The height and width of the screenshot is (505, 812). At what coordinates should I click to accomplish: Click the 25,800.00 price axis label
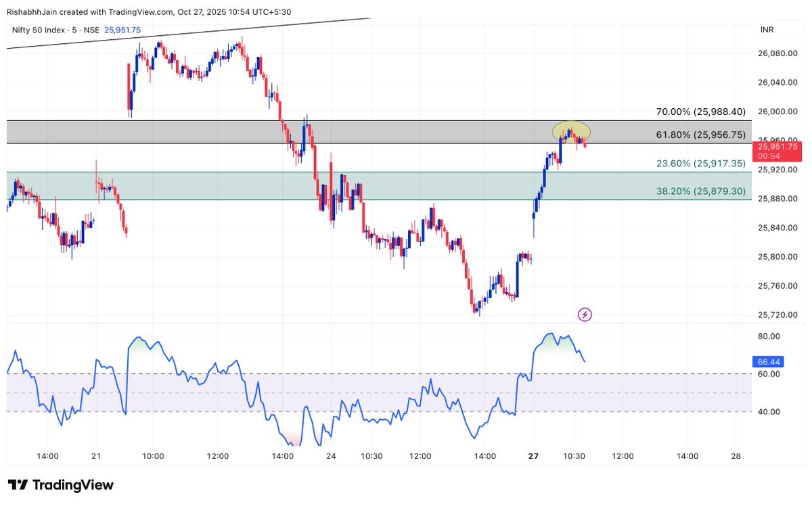778,257
